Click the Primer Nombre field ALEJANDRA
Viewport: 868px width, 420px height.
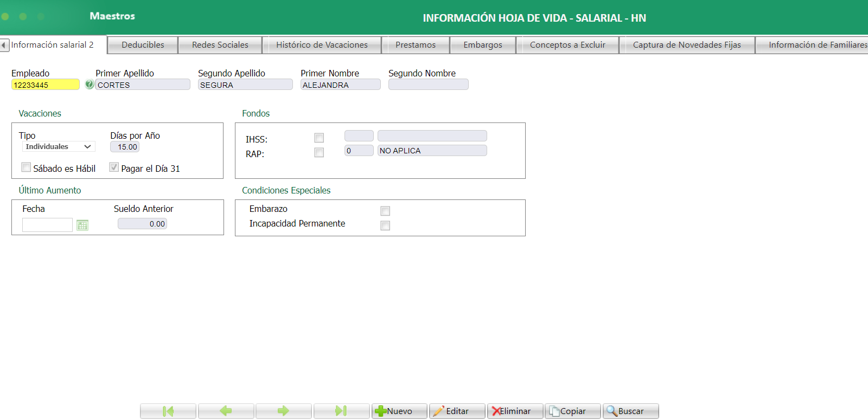pos(341,85)
